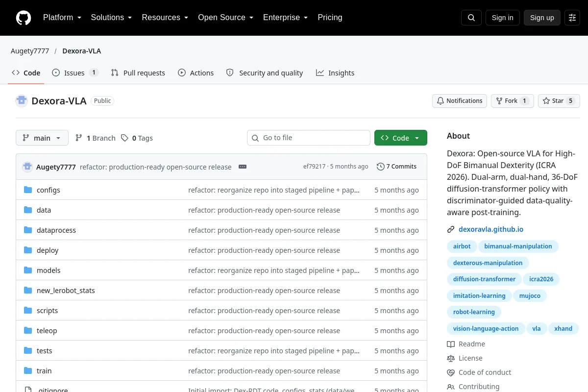Viewport: 588px width, 392px height.
Task: Click the Readme book icon
Action: 451,344
